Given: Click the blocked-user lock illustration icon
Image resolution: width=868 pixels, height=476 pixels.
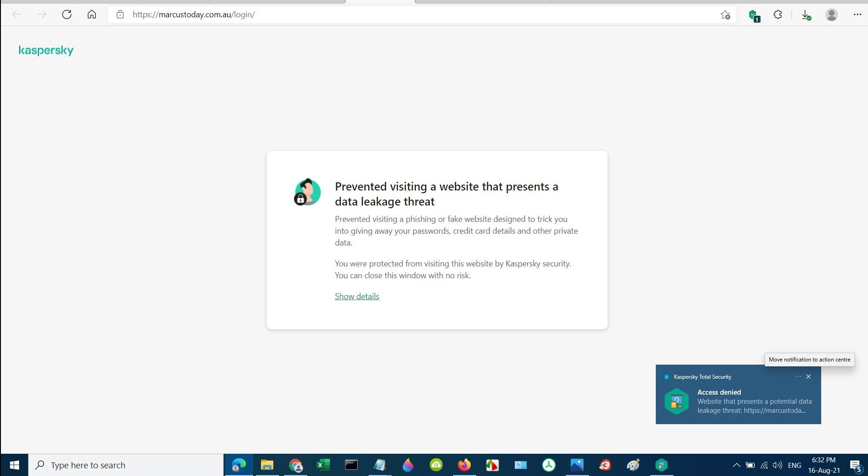Looking at the screenshot, I should tap(307, 192).
